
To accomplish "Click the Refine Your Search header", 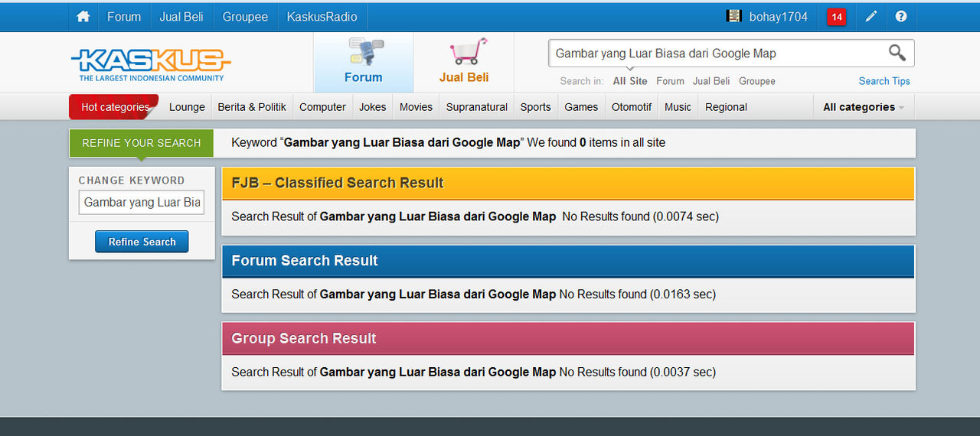I will (x=142, y=143).
